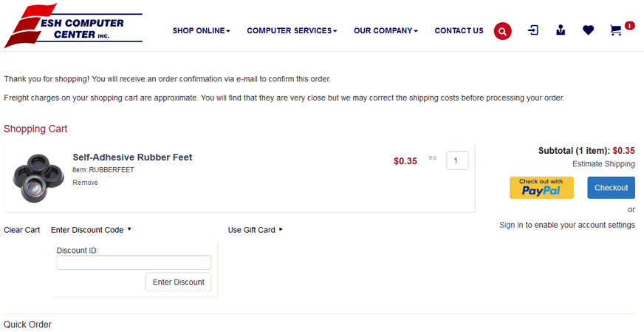Screen dimensions: 644x332
Task: Click the ESH Computer Center logo
Action: tap(73, 26)
